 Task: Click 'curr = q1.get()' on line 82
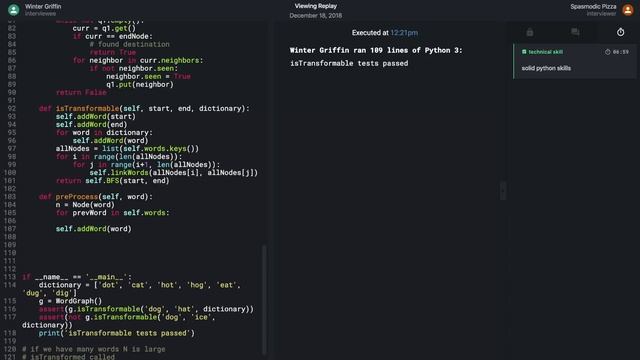click(104, 29)
